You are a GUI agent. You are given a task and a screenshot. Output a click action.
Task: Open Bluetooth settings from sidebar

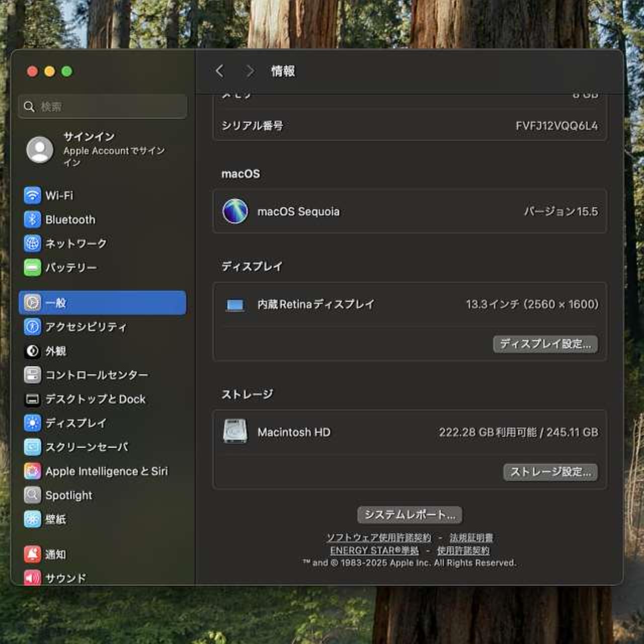pyautogui.click(x=70, y=219)
